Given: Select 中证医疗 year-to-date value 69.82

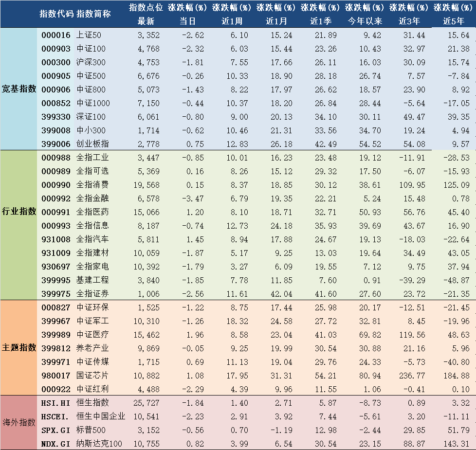Looking at the screenshot, I should pos(370,335).
